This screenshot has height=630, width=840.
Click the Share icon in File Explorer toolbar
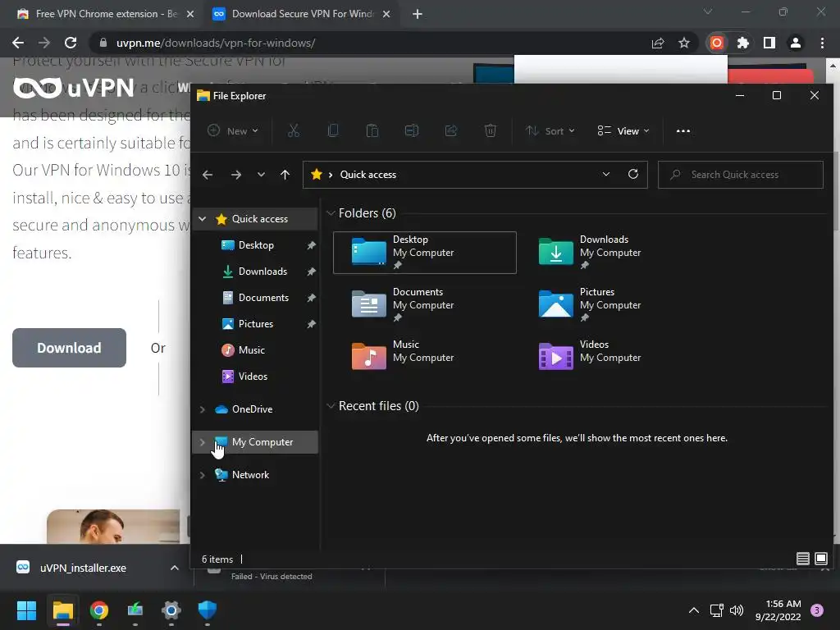451,130
